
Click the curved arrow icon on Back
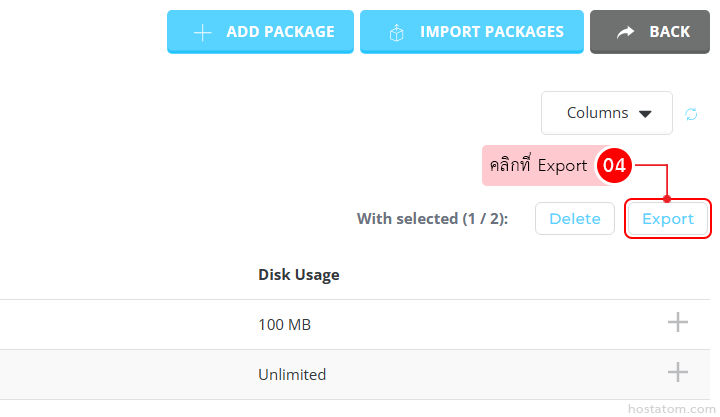pos(625,32)
